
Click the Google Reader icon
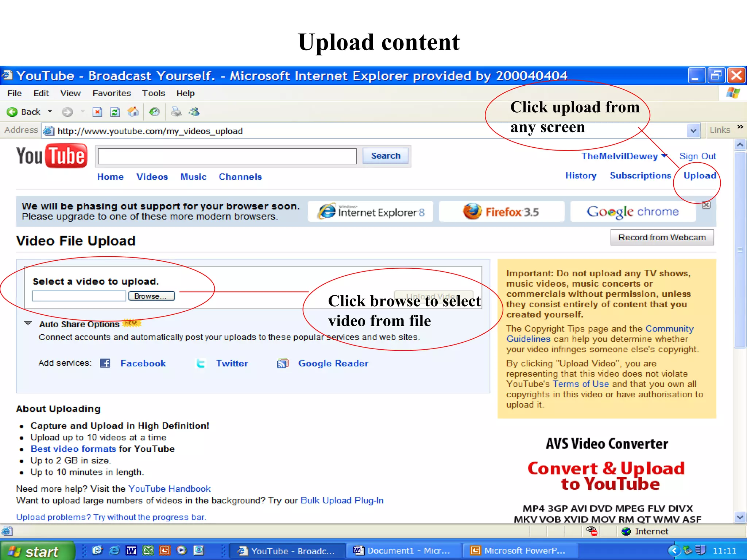[283, 363]
